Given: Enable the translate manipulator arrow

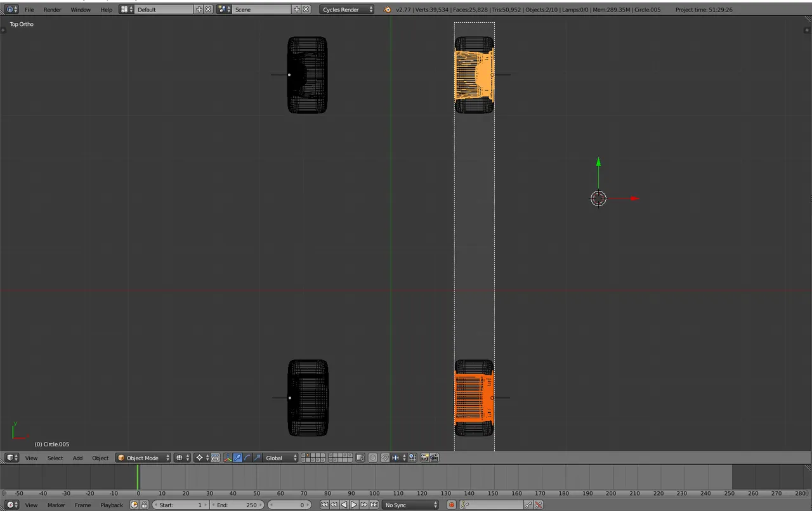Looking at the screenshot, I should pos(237,458).
